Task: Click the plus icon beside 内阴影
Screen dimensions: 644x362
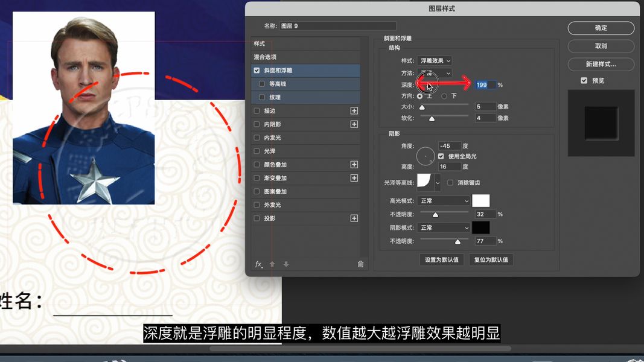Action: (x=354, y=124)
